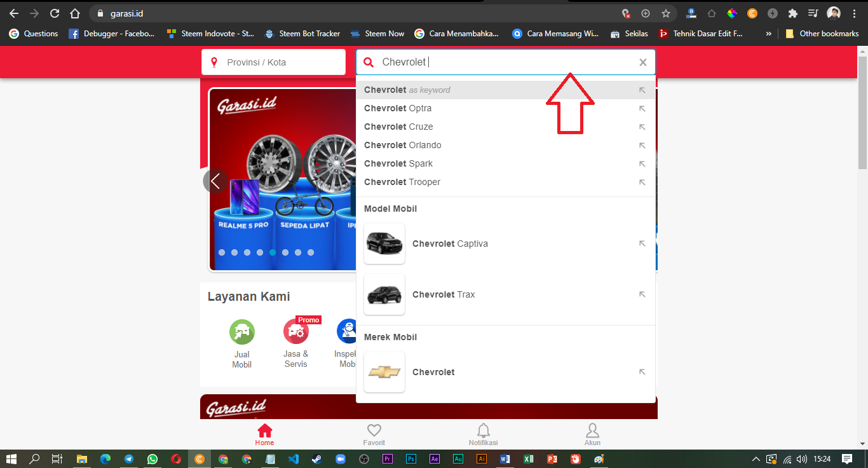The image size is (868, 468).
Task: Expand the hidden bookmarks chevron
Action: (769, 34)
